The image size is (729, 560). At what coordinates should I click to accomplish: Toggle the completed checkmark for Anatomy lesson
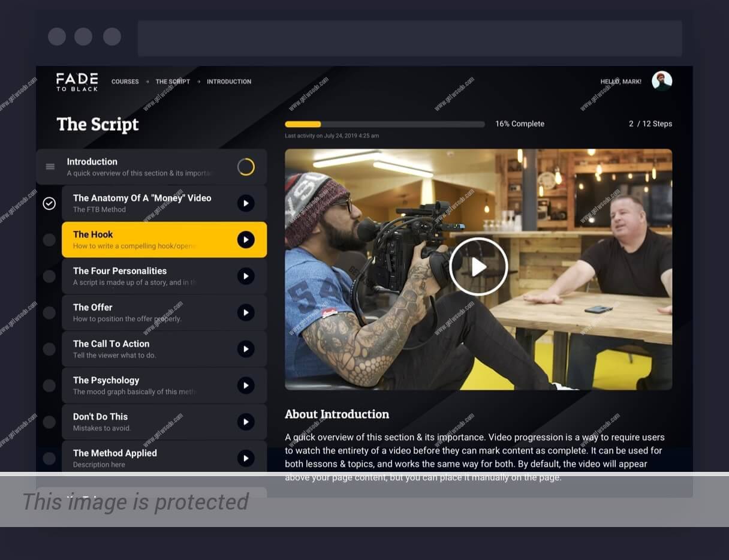coord(49,204)
